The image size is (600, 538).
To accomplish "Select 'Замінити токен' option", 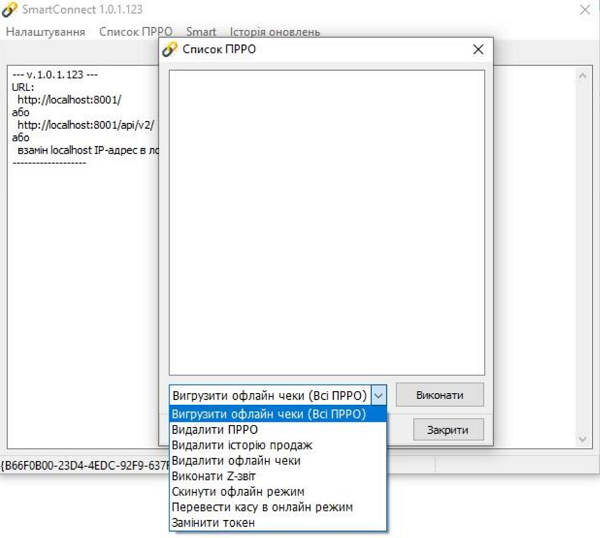I will coord(278,523).
